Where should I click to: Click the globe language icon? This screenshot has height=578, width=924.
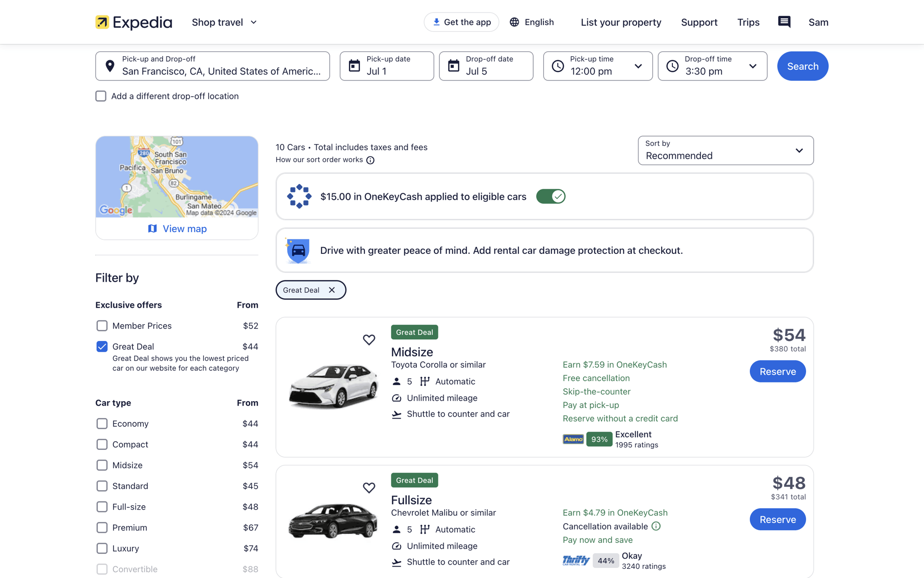[514, 22]
